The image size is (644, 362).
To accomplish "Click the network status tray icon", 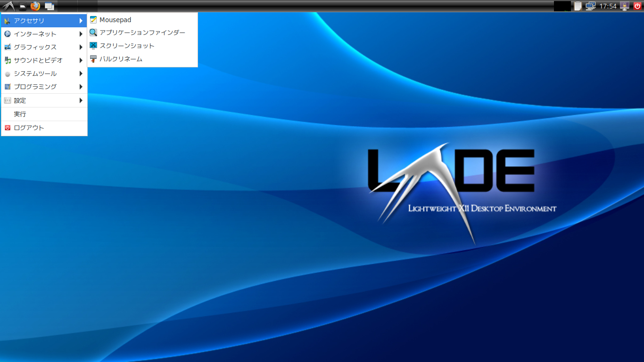I will 591,6.
